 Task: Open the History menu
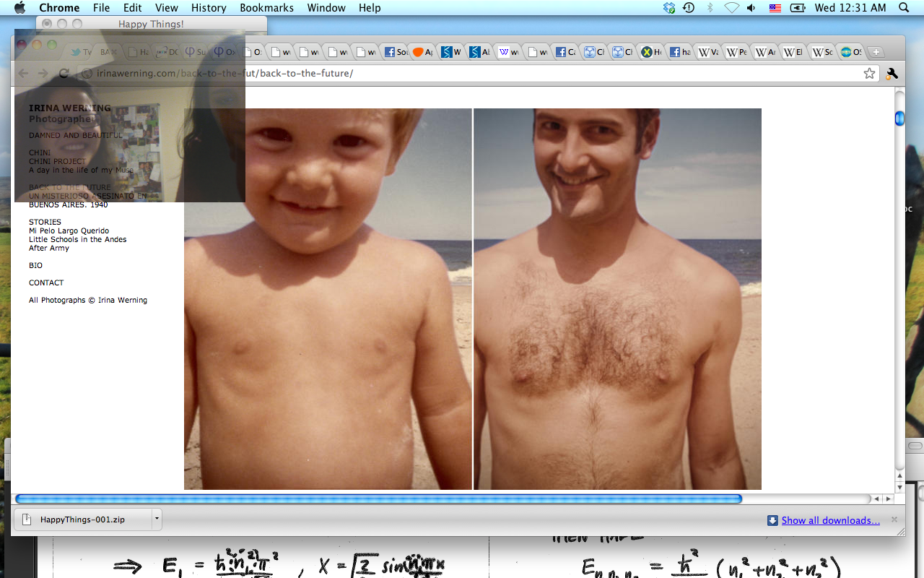pos(209,8)
